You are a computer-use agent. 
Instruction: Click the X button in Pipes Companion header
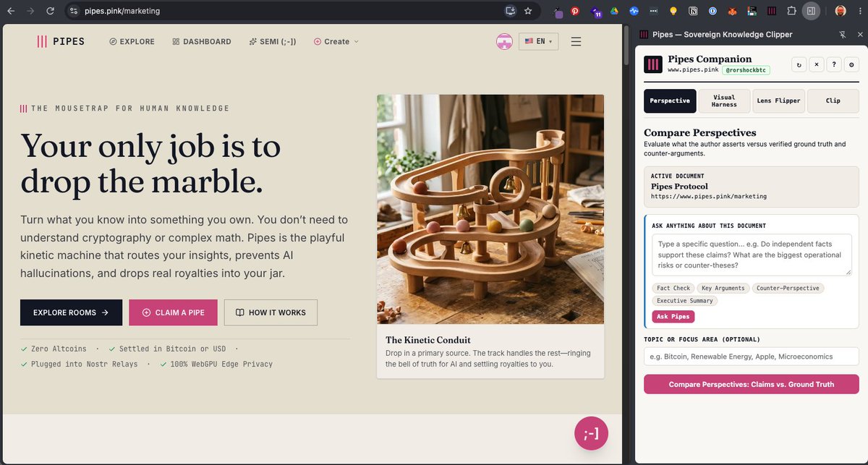pos(817,64)
